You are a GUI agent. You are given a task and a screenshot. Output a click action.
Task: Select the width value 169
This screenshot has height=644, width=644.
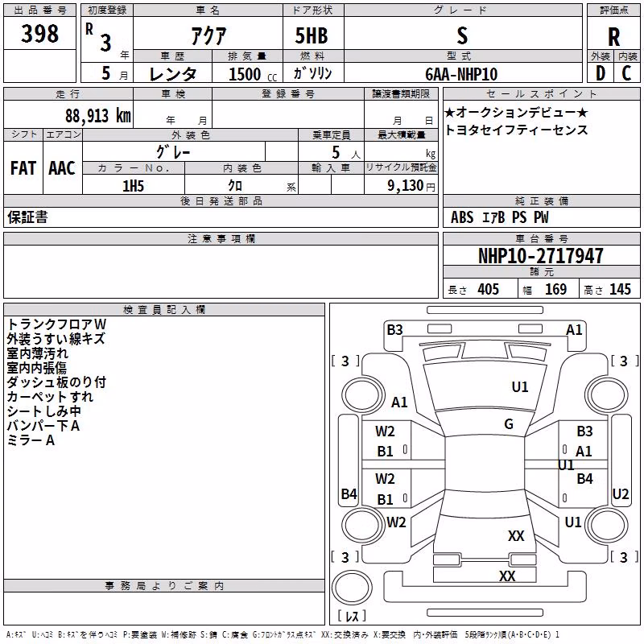click(x=555, y=290)
